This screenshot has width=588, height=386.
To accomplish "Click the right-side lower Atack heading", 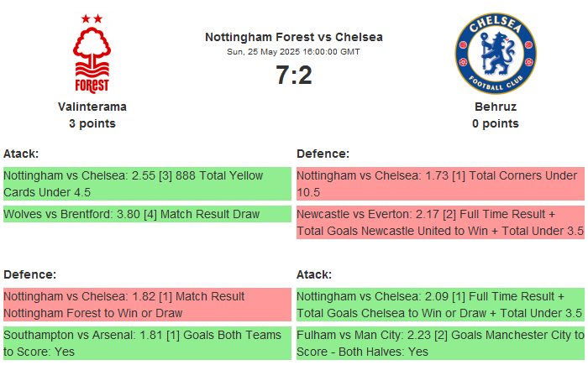I will pyautogui.click(x=314, y=274).
